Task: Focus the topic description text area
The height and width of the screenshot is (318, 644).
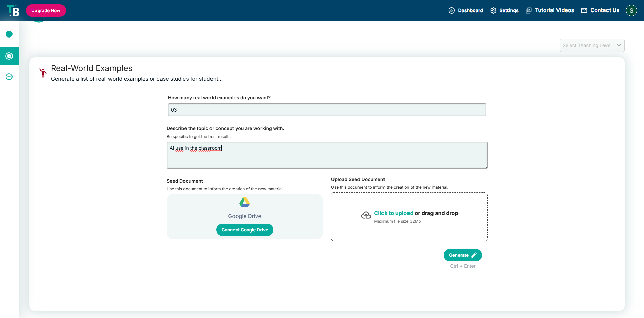Action: click(327, 155)
